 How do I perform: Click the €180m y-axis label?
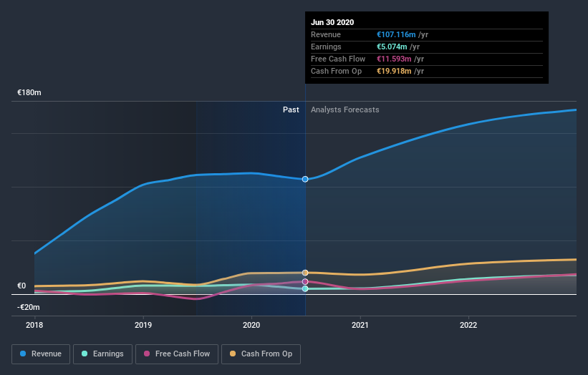29,92
